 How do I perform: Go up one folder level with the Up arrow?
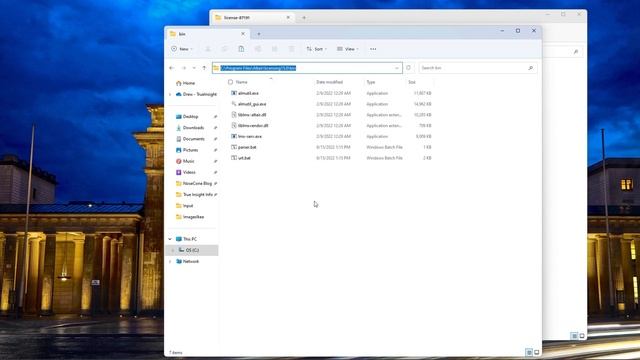(204, 68)
